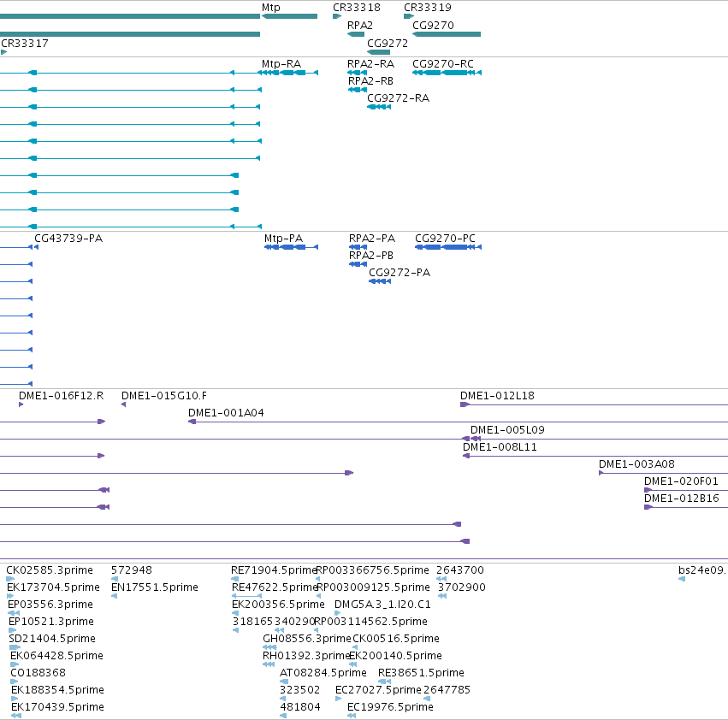
Task: Select EST EK170439.5prime
Action: [x=57, y=708]
